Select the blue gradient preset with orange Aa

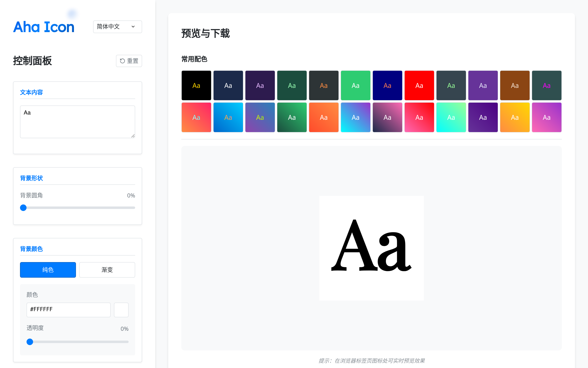228,117
